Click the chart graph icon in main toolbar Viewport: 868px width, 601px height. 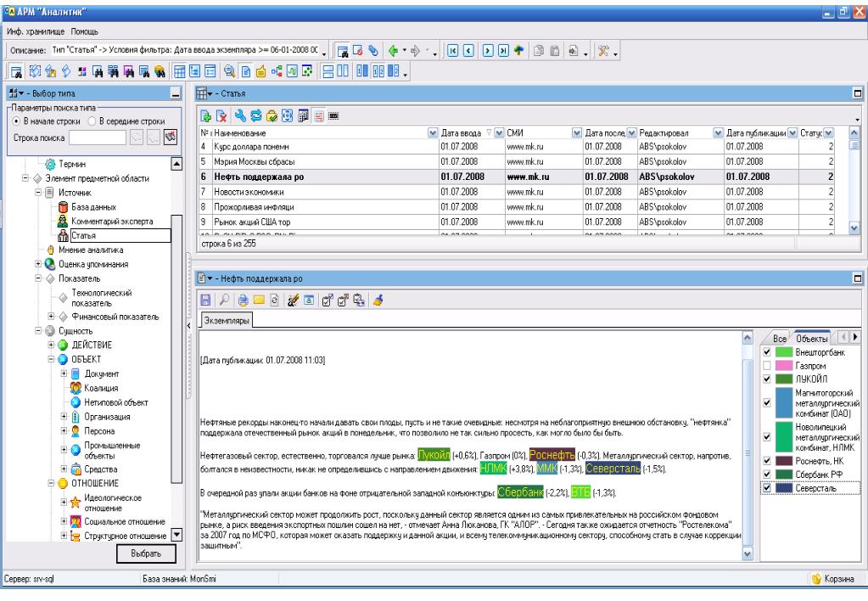292,71
